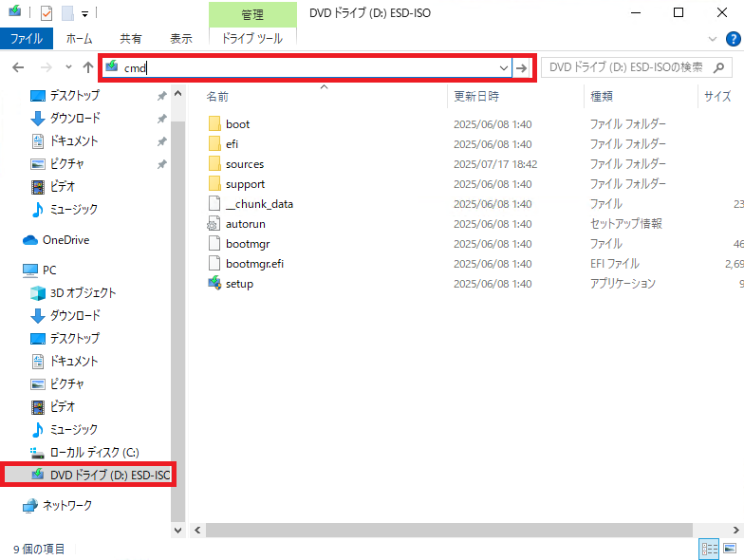Screen dimensions: 744x560
Task: Open the Help question mark icon
Action: click(733, 39)
